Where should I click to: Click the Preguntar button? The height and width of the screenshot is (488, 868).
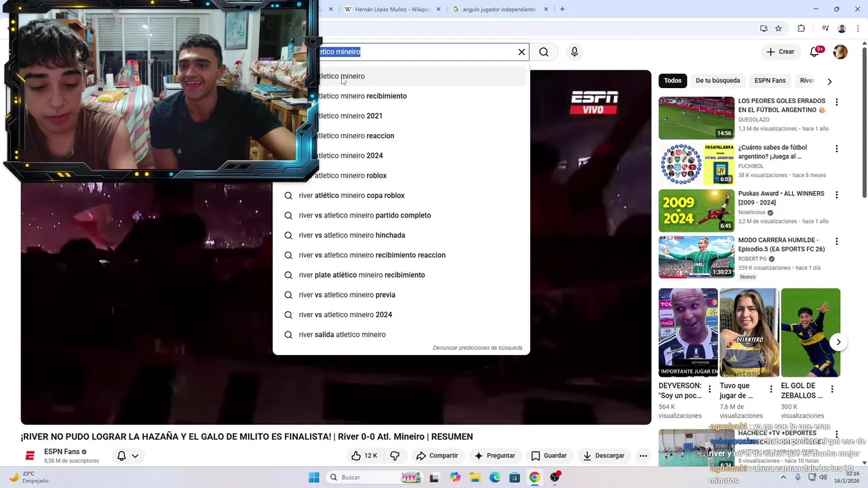494,455
